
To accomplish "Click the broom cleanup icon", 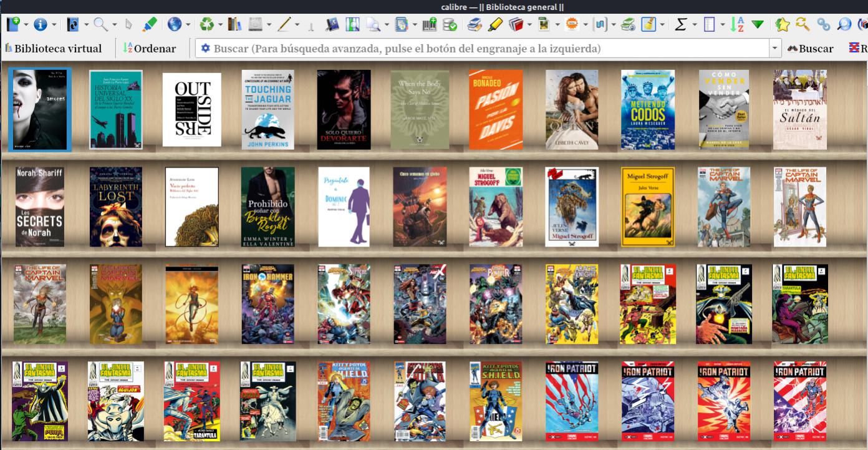I will (x=649, y=24).
